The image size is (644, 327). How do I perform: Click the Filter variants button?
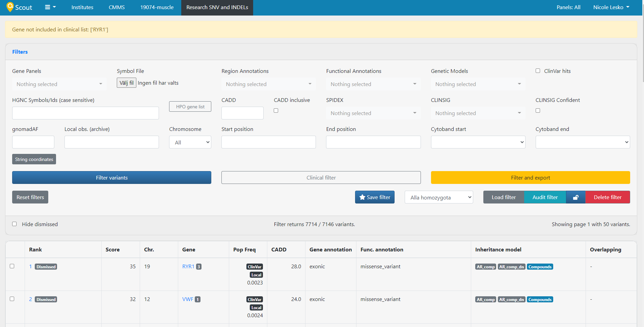pyautogui.click(x=112, y=178)
